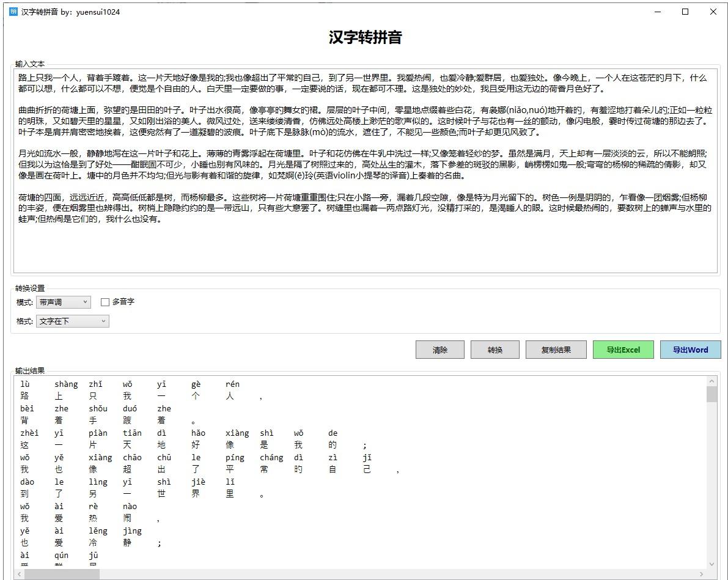Image resolution: width=728 pixels, height=580 pixels.
Task: Click 复制结果 to copy results
Action: [x=556, y=349]
